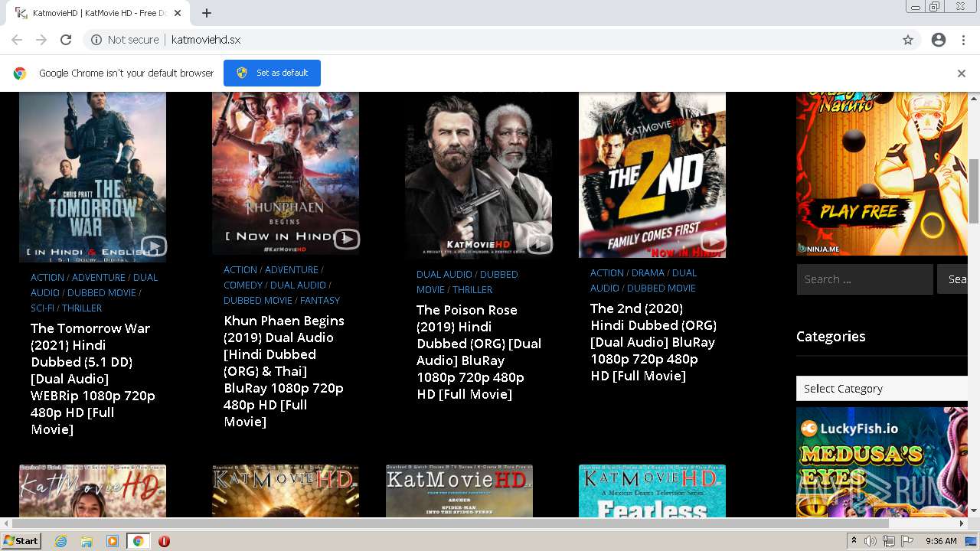Open The Tomorrow War poster thumbnail
Image resolution: width=980 pixels, height=551 pixels.
[x=93, y=177]
